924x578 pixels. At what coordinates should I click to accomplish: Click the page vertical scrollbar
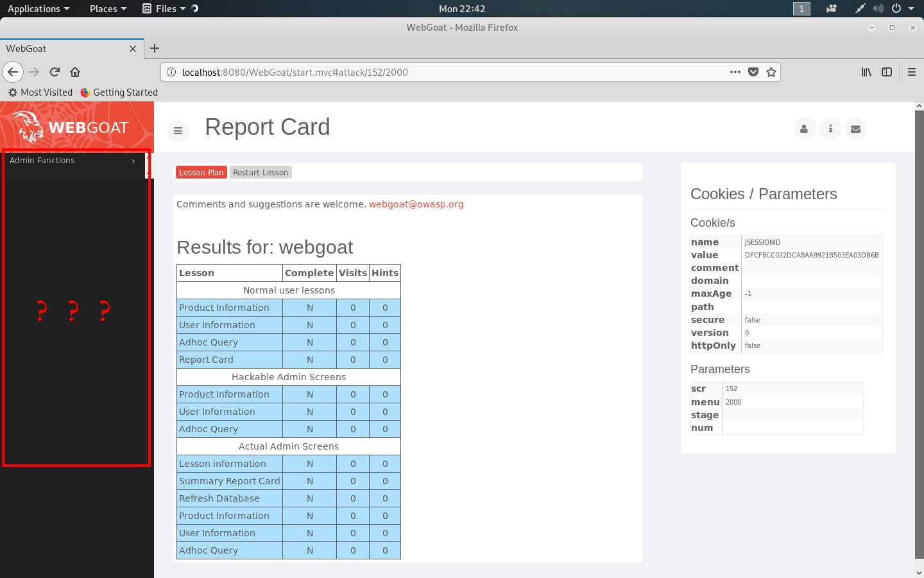tap(919, 334)
